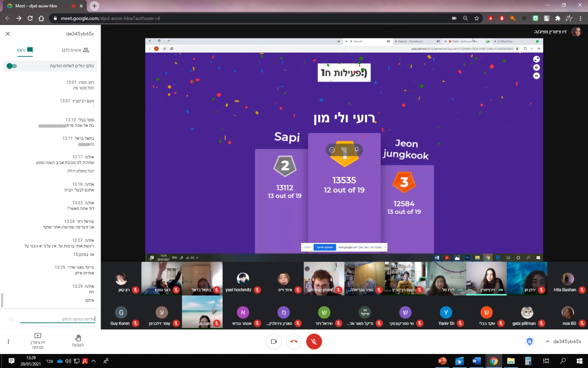Open the People (27) tab
Screen dimensions: 588x368
(x=75, y=50)
